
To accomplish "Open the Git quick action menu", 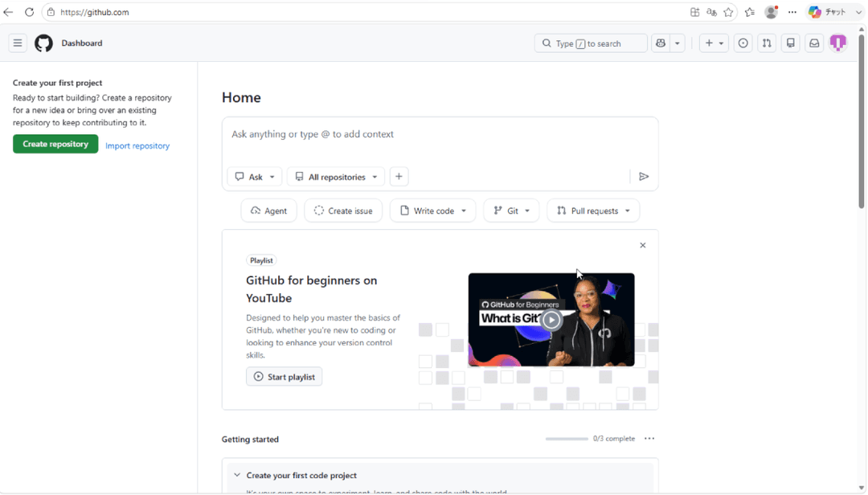I will [511, 211].
